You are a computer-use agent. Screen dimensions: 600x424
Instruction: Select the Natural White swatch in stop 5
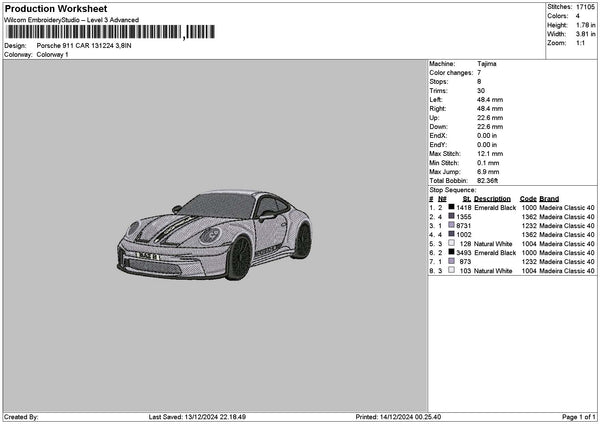(451, 244)
